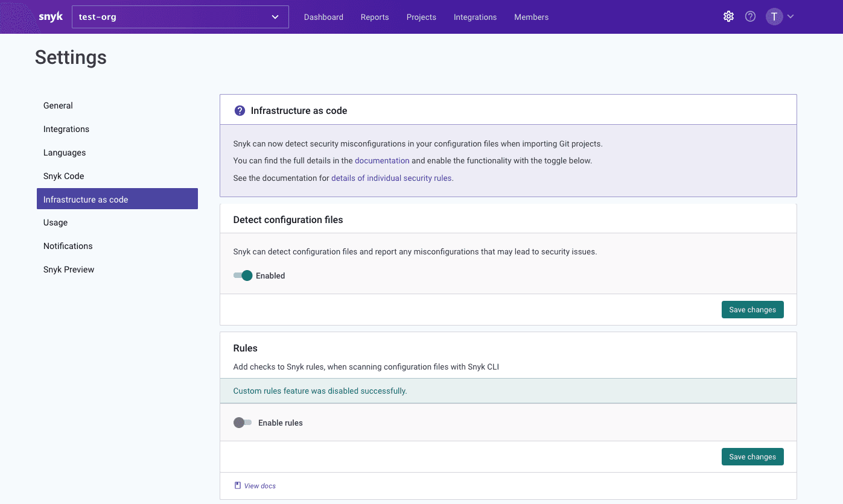The image size is (843, 504).
Task: Click the 'Snyk can detect configuration files' description
Action: pyautogui.click(x=415, y=251)
